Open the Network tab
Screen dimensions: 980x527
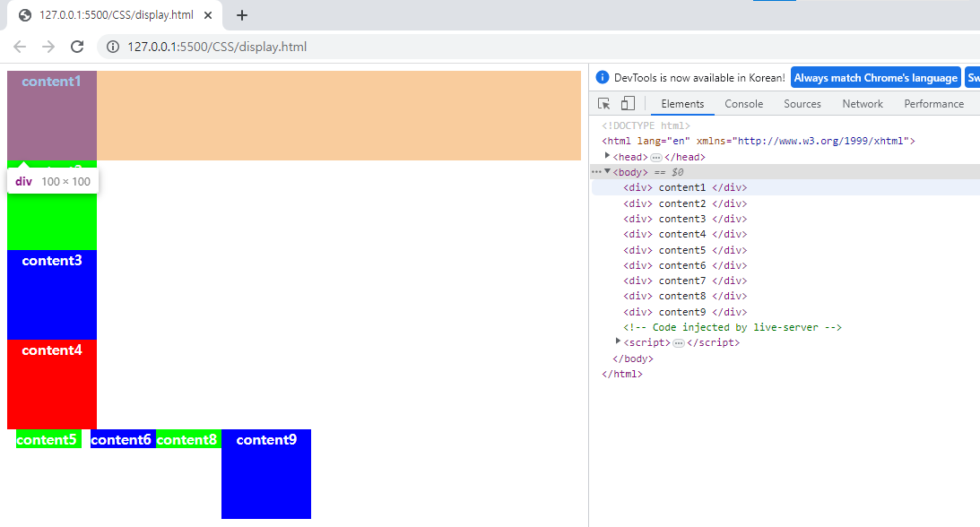pos(863,104)
